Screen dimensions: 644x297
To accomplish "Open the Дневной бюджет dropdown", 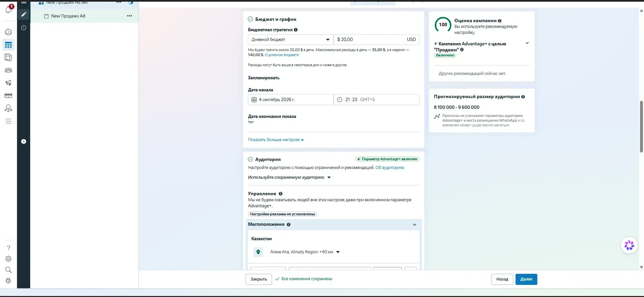I will click(290, 40).
